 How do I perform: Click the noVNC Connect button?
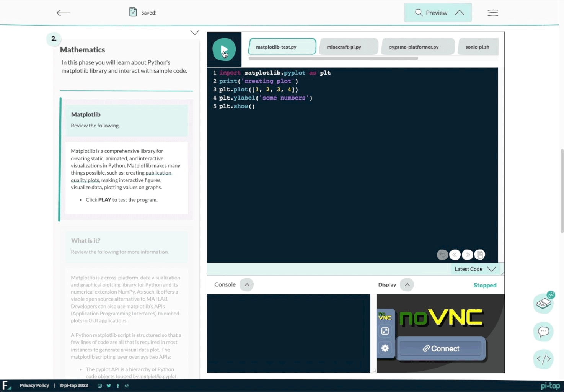(x=440, y=349)
